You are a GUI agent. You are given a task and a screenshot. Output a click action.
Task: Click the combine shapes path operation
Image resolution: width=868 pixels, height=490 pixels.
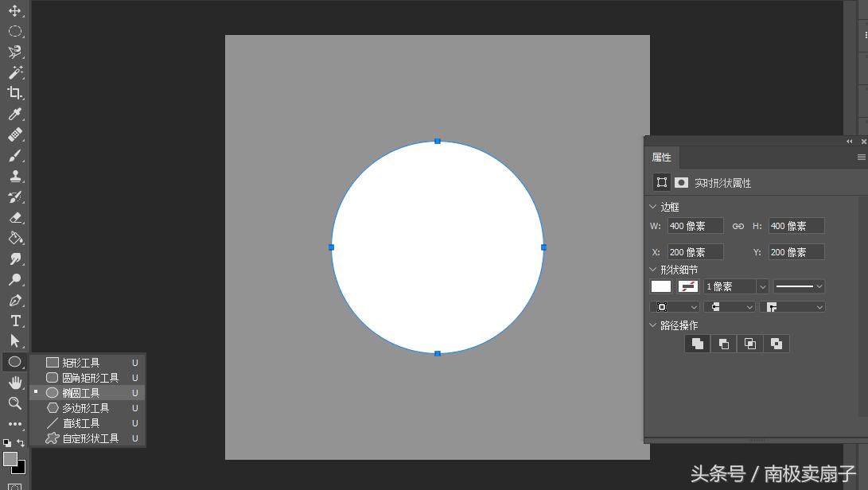[698, 344]
